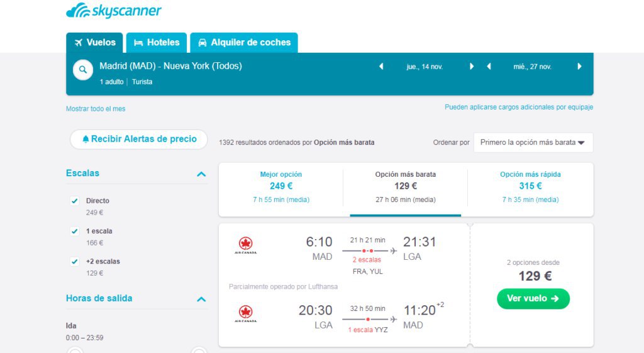This screenshot has height=353, width=644.
Task: Go to next day after mié., 27 nov.
Action: pos(579,66)
